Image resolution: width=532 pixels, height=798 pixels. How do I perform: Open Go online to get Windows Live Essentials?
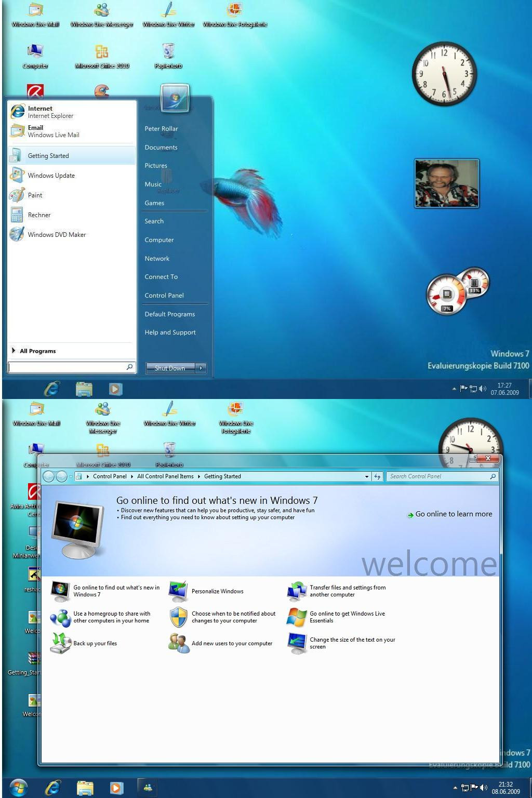[347, 617]
